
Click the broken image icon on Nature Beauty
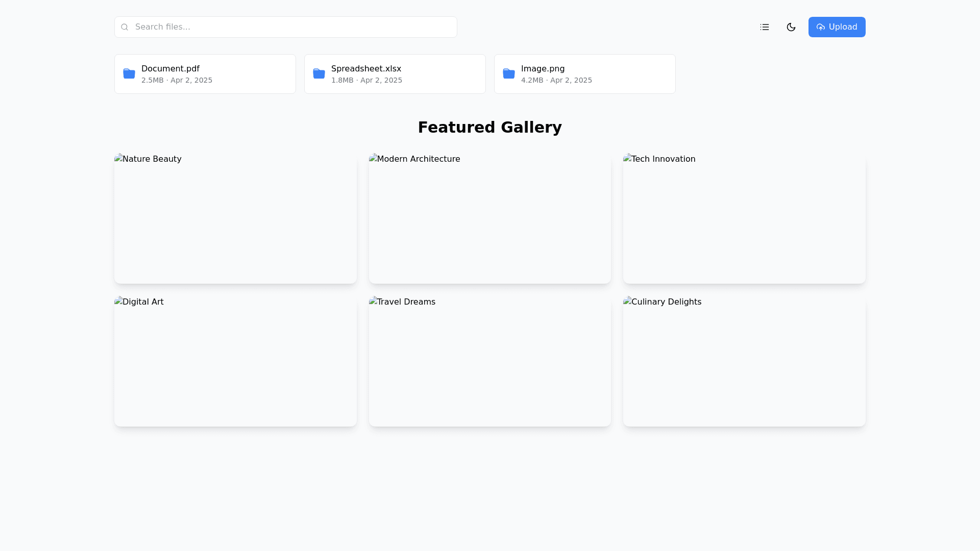click(118, 158)
